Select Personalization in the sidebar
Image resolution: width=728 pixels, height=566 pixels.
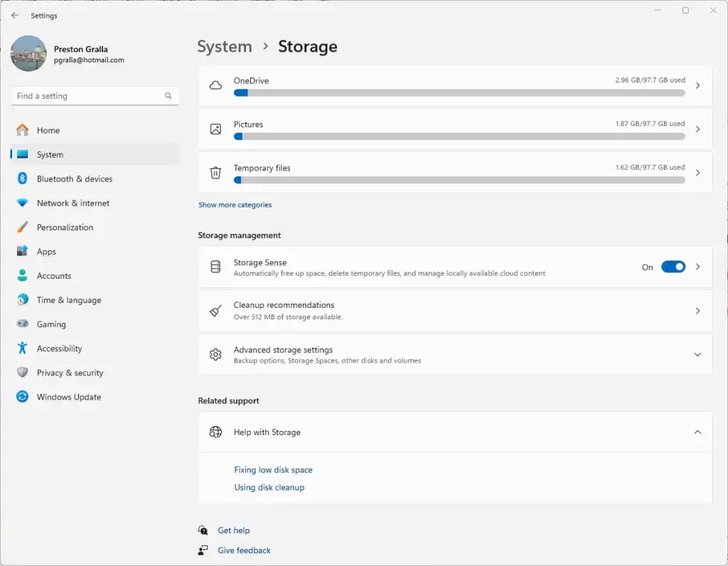65,228
